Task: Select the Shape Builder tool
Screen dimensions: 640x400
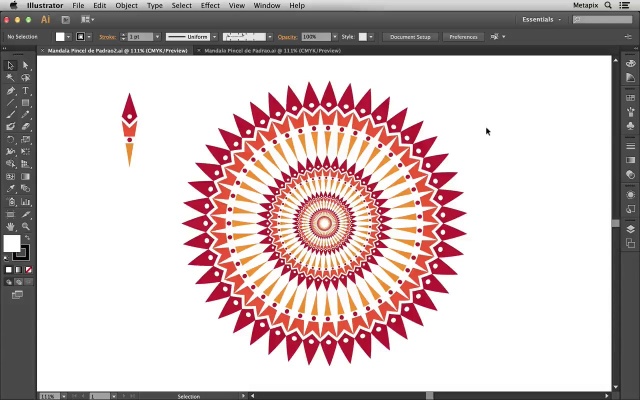Action: [10, 164]
